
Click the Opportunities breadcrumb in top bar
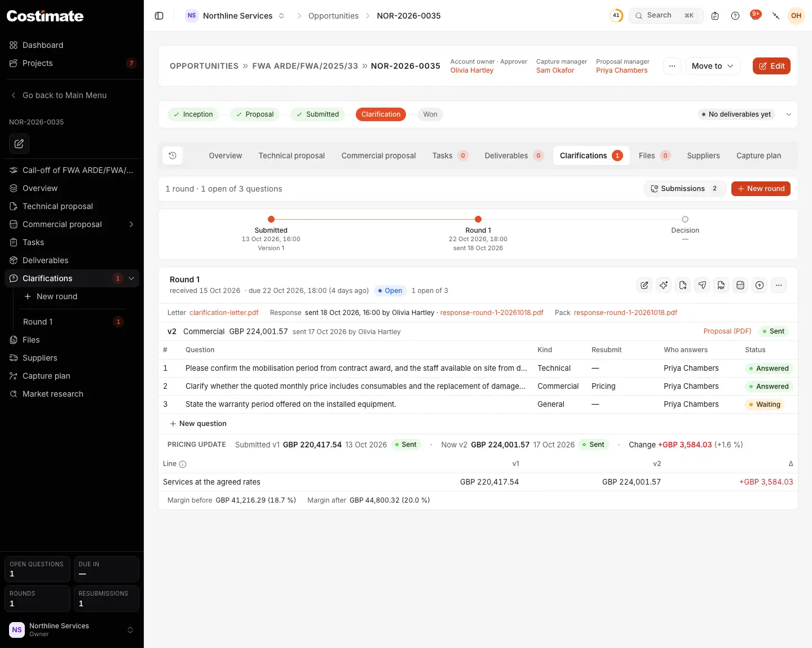coord(333,16)
